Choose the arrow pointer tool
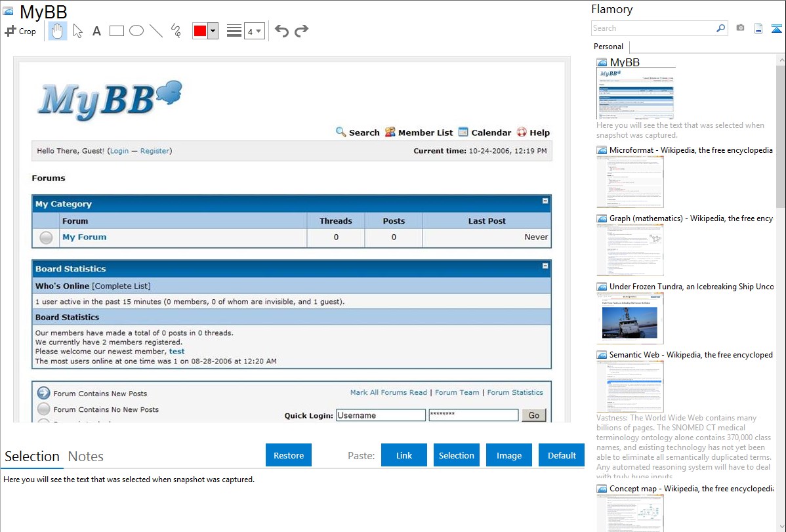 point(78,31)
